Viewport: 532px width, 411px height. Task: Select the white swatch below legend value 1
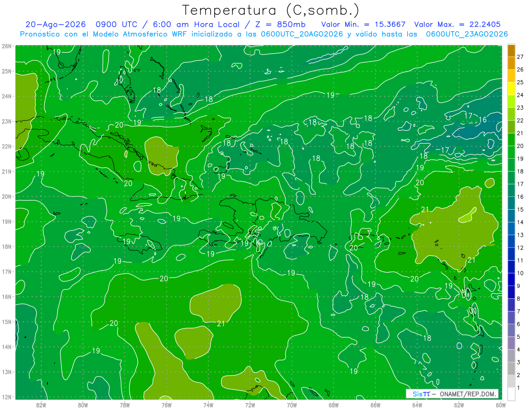point(511,394)
